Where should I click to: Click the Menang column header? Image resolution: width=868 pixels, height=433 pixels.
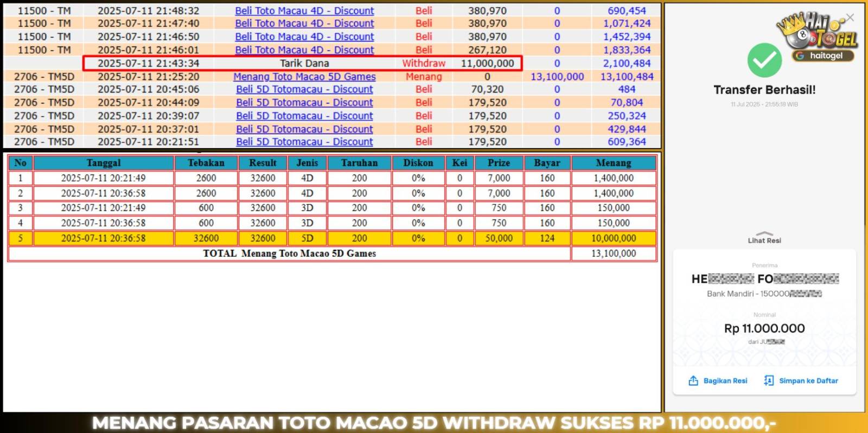pyautogui.click(x=614, y=163)
